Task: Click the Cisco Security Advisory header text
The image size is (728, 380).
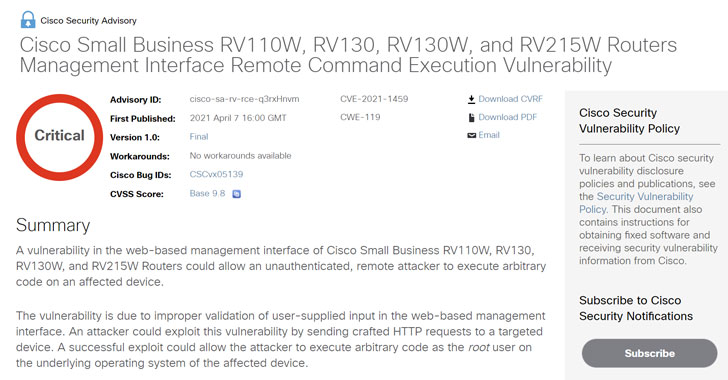Action: 89,20
